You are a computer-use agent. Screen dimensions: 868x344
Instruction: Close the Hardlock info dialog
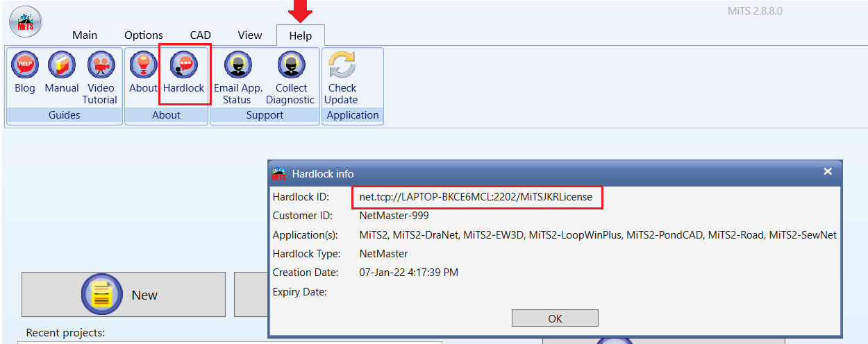[x=827, y=171]
